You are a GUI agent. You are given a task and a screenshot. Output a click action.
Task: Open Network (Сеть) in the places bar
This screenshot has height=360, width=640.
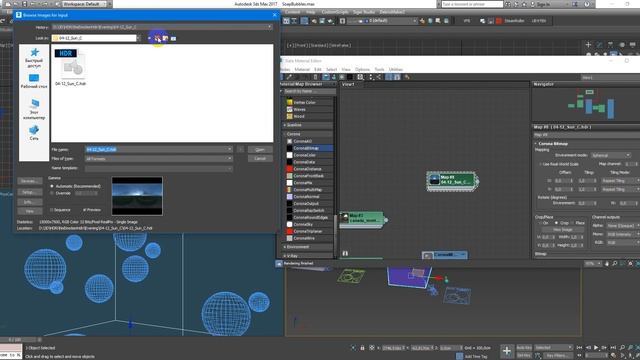34,133
